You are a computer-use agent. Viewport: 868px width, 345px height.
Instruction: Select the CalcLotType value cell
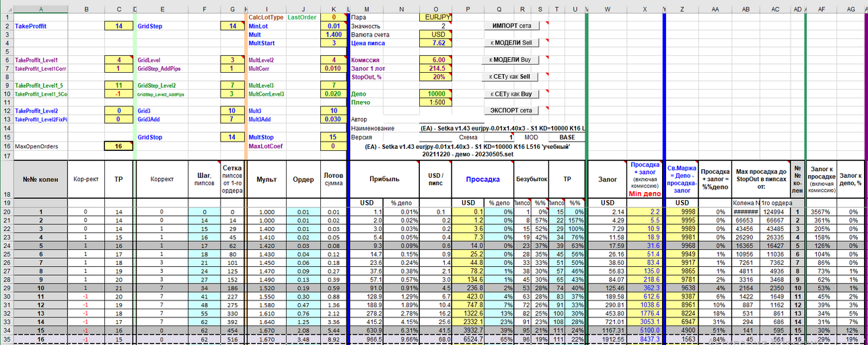click(332, 17)
